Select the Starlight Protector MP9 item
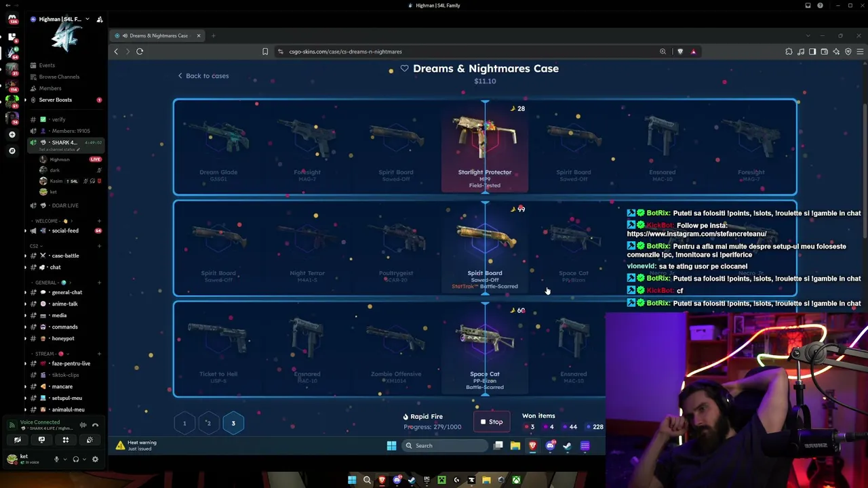Screen dimensions: 868x488 [485, 146]
